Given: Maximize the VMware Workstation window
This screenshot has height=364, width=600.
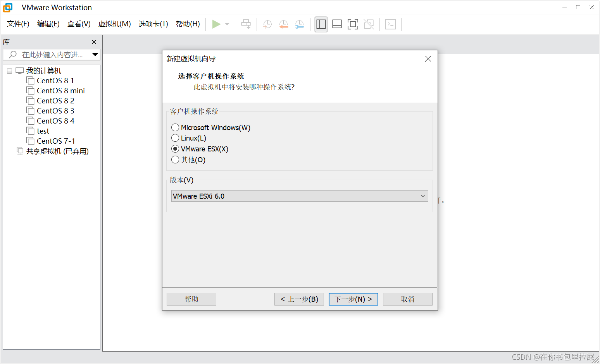Looking at the screenshot, I should click(578, 7).
